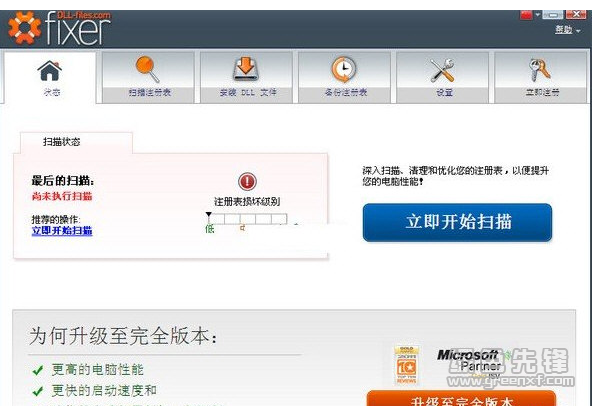
Task: Click the 更快的启动速度和 benefit line
Action: click(104, 390)
